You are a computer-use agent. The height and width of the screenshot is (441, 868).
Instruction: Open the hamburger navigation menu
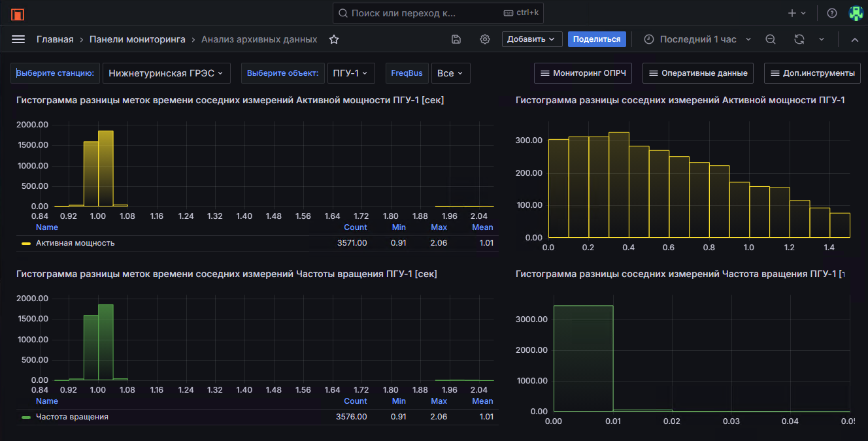tap(18, 39)
